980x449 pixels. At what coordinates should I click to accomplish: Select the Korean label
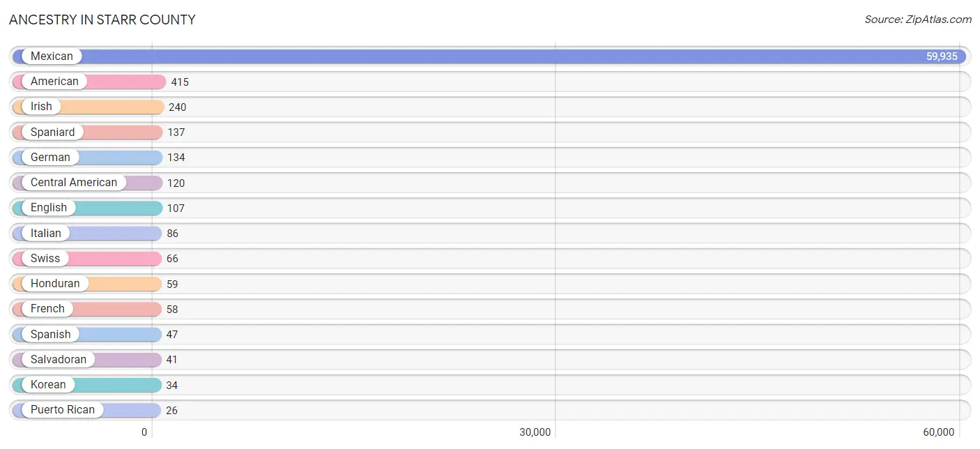(x=48, y=384)
